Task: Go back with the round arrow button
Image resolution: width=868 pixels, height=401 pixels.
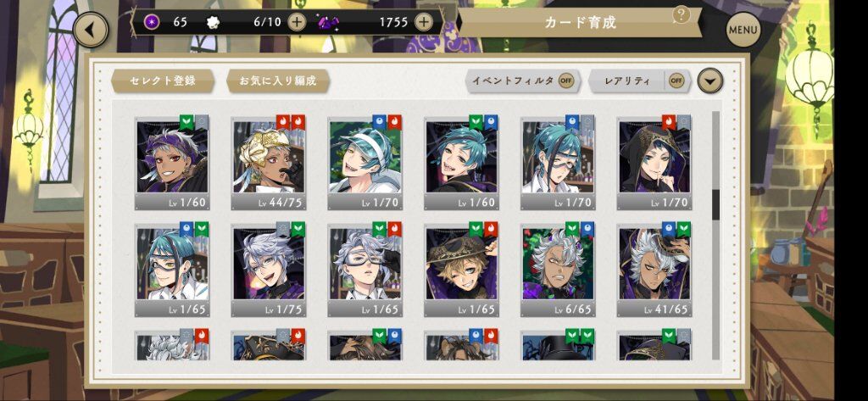Action: [90, 30]
